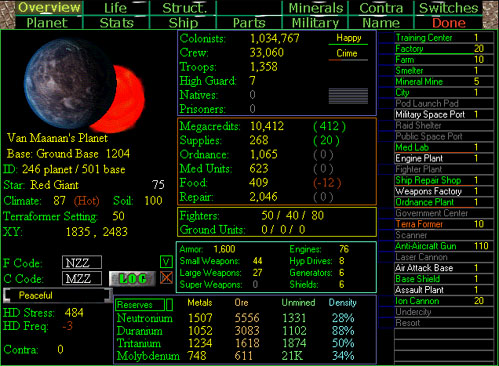The height and width of the screenshot is (366, 499).
Task: Open the LOG button
Action: (x=132, y=279)
